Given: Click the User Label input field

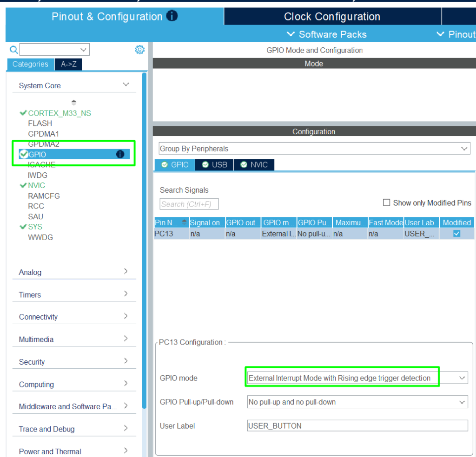Looking at the screenshot, I should (357, 425).
